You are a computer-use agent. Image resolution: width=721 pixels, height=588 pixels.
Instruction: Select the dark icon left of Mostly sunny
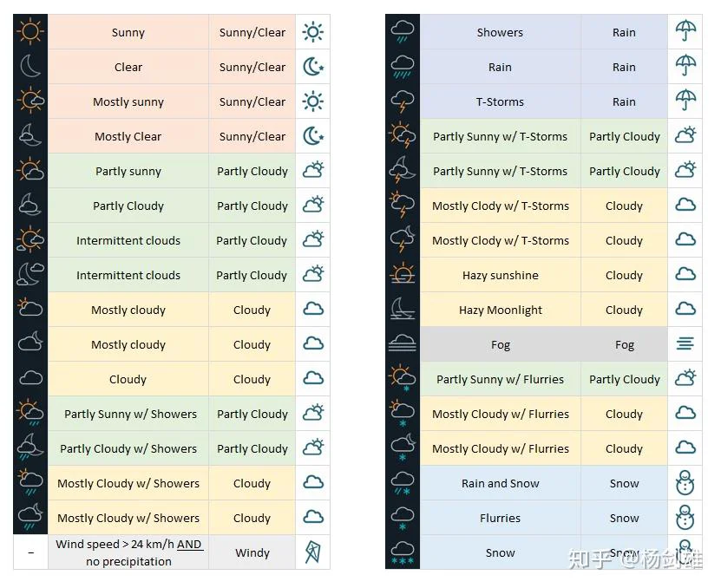click(30, 101)
